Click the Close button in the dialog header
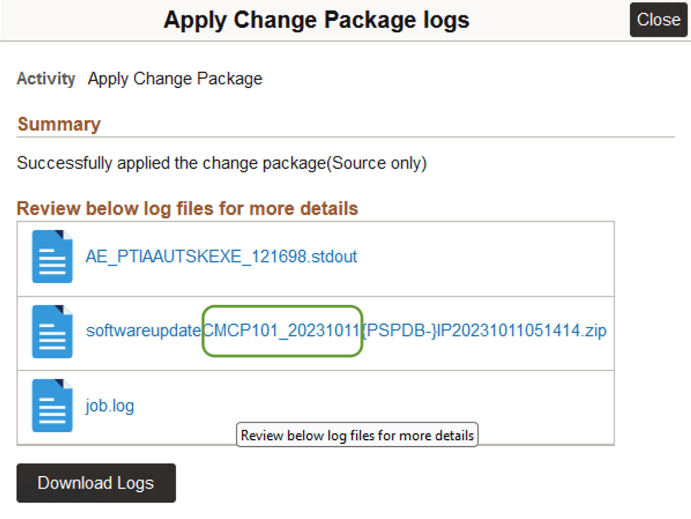 pyautogui.click(x=658, y=20)
